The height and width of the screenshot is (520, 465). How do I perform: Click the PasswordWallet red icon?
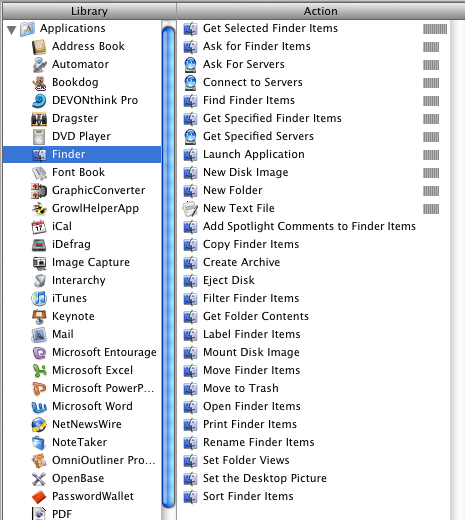pos(39,497)
